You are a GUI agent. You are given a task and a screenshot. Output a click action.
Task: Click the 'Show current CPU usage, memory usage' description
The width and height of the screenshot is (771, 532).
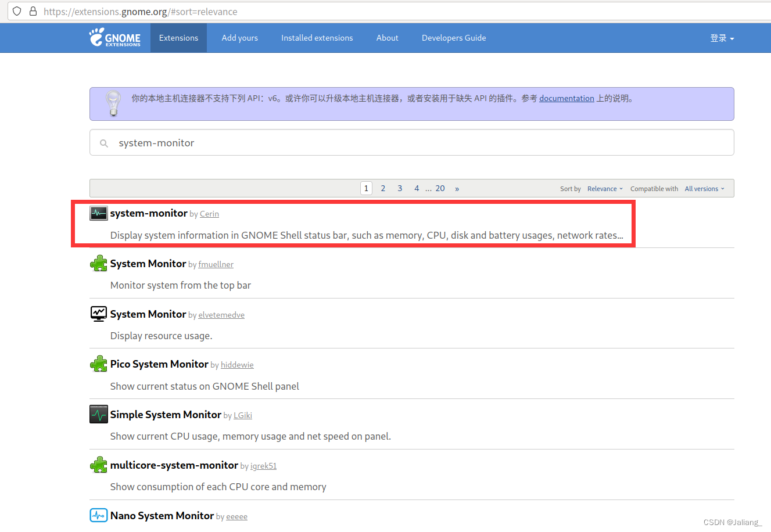250,436
